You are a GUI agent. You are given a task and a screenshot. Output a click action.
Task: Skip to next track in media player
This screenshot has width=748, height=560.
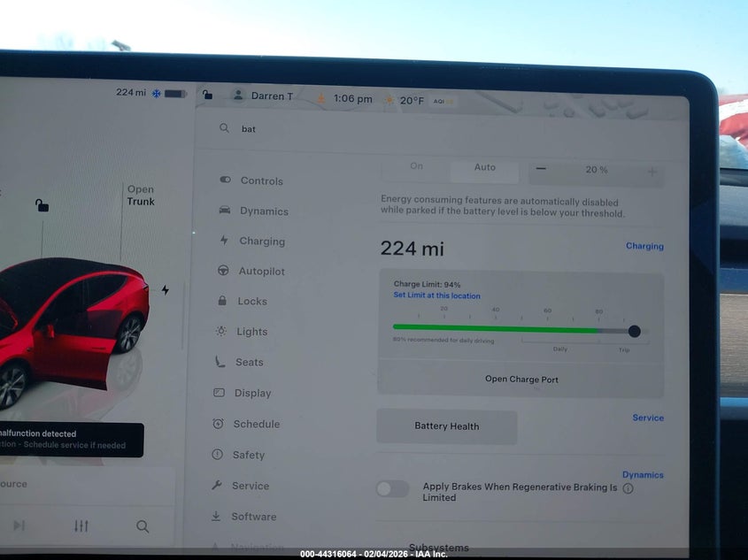point(19,526)
